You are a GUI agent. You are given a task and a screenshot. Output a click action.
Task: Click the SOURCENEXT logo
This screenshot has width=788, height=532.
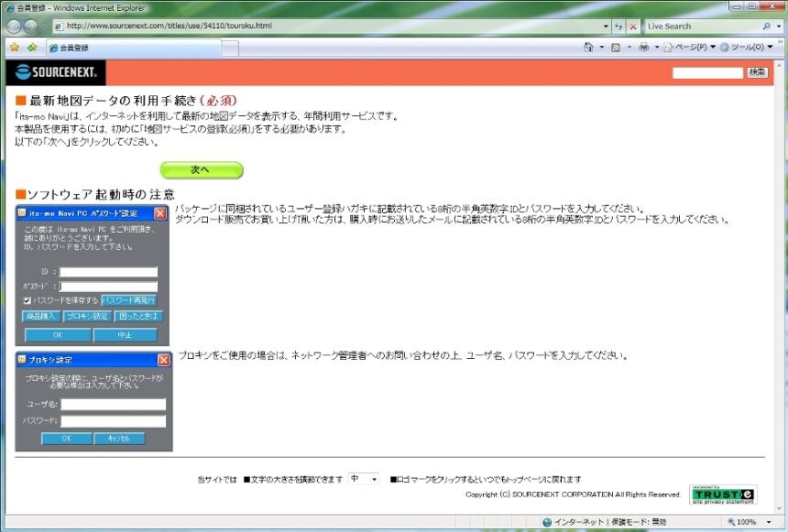click(x=56, y=72)
